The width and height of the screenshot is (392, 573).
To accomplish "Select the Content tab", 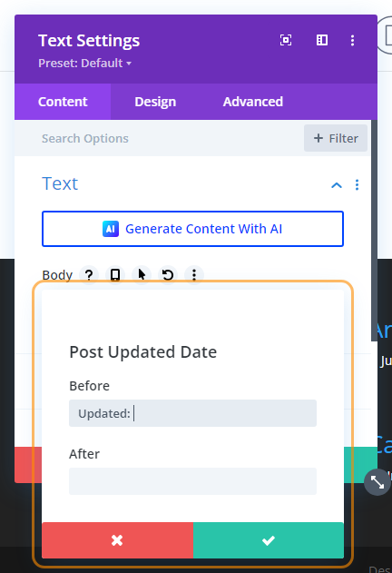I will 63,102.
